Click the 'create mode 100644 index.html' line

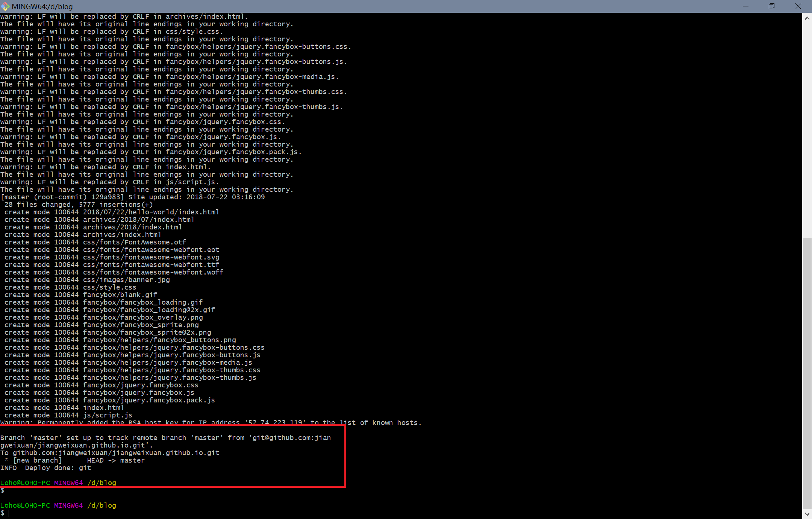pos(64,408)
